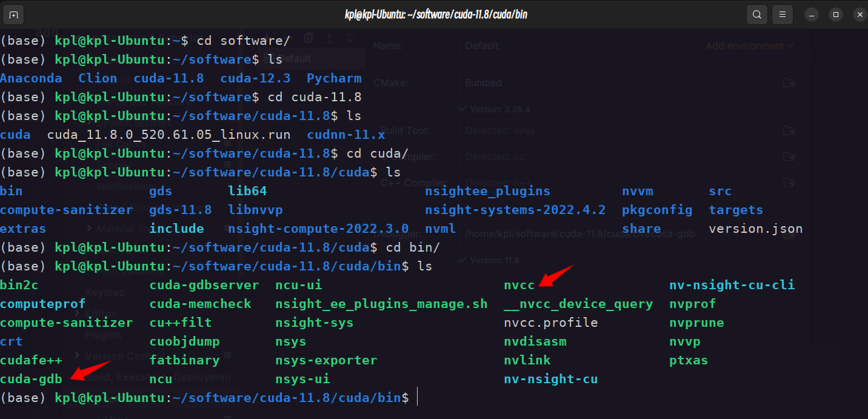868x419 pixels.
Task: Select the cudafe++ executable name
Action: [31, 360]
